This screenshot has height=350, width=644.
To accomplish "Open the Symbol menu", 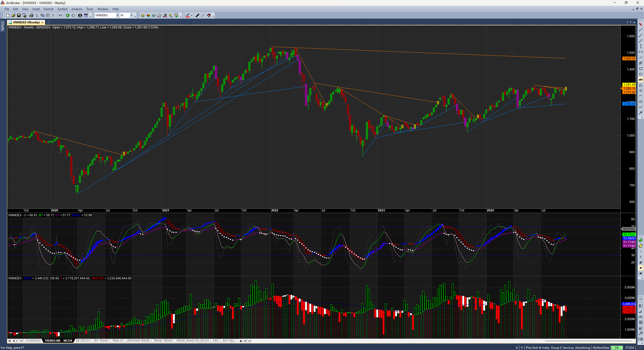I will click(62, 9).
